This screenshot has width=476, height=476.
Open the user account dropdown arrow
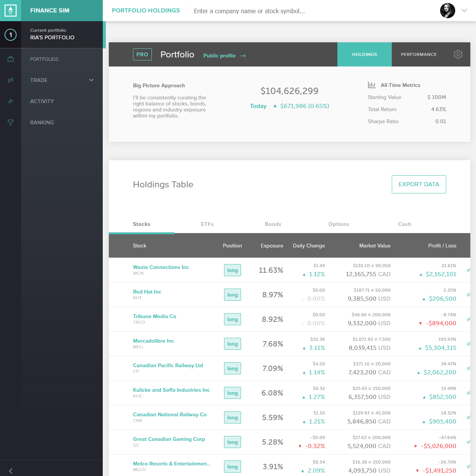point(464,11)
